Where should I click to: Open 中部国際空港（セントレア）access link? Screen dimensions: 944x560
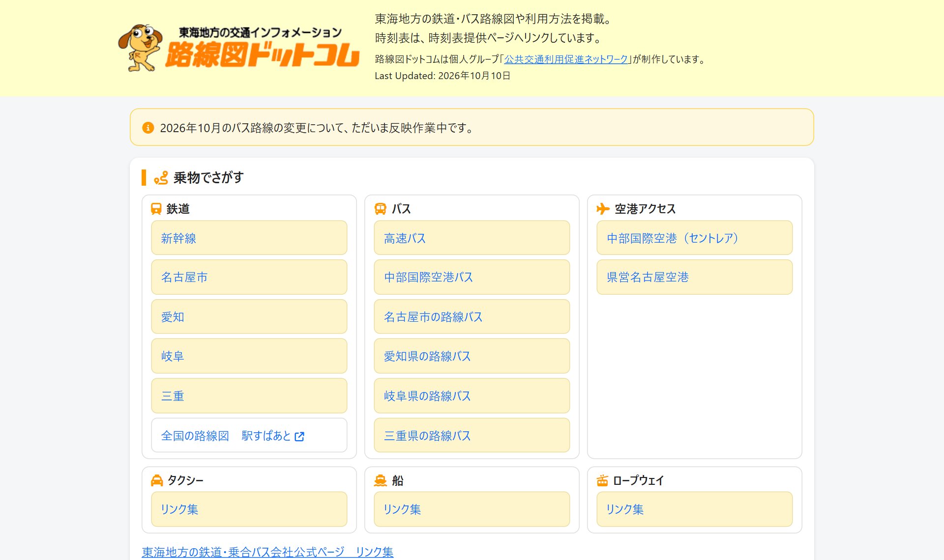695,238
